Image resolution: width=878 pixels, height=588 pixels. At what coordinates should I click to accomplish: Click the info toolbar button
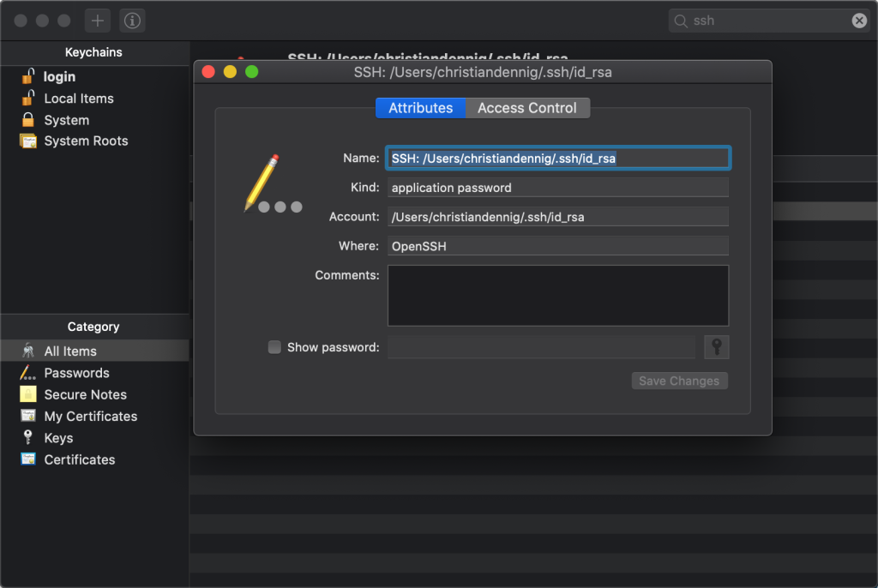click(132, 21)
